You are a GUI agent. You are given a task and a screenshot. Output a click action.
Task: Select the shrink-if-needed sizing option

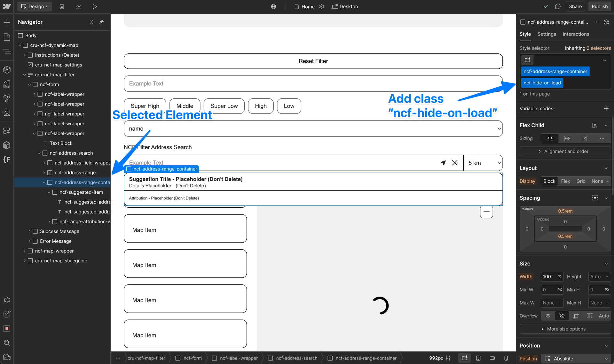pos(550,138)
